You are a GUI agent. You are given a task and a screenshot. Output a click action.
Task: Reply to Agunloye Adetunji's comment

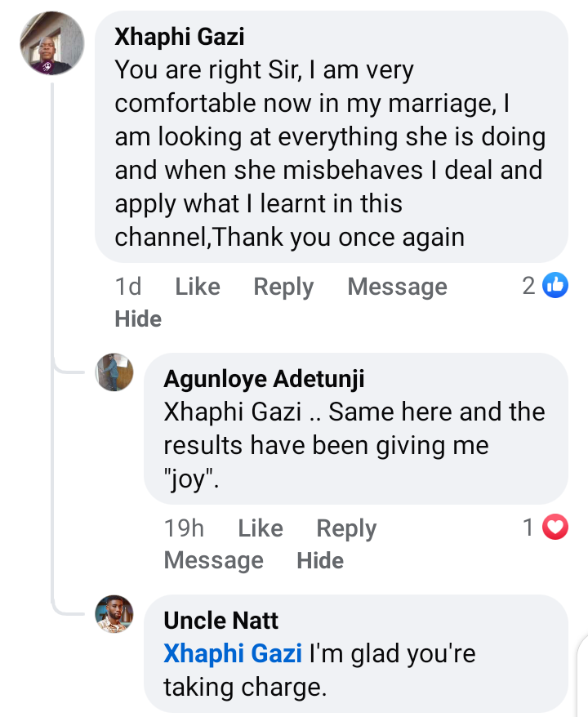(x=346, y=528)
